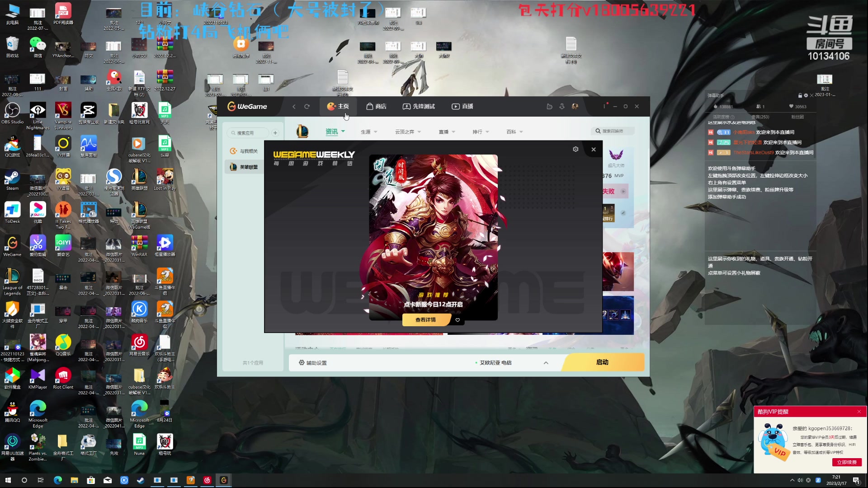The height and width of the screenshot is (488, 868).
Task: Select the Lost in Play desktop icon
Action: tap(165, 180)
